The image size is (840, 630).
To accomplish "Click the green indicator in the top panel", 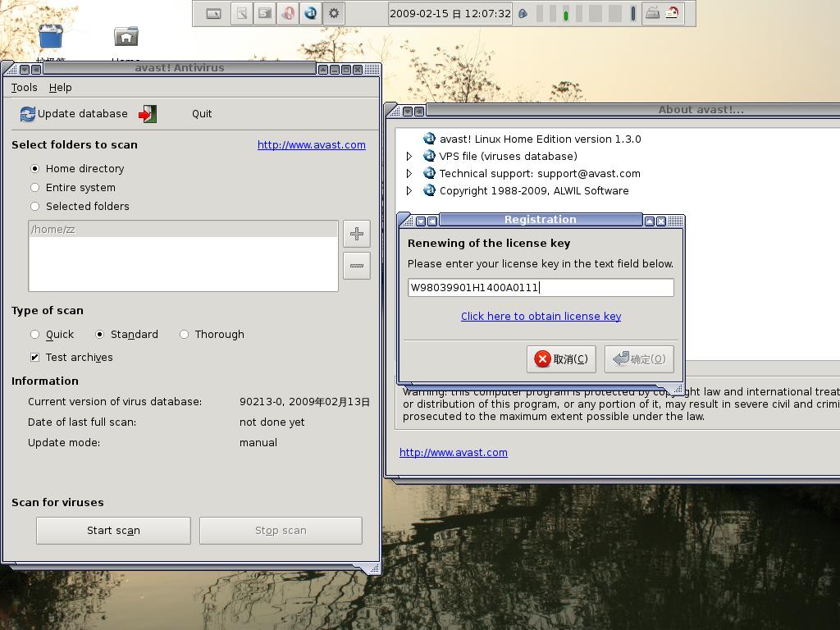I will (566, 15).
